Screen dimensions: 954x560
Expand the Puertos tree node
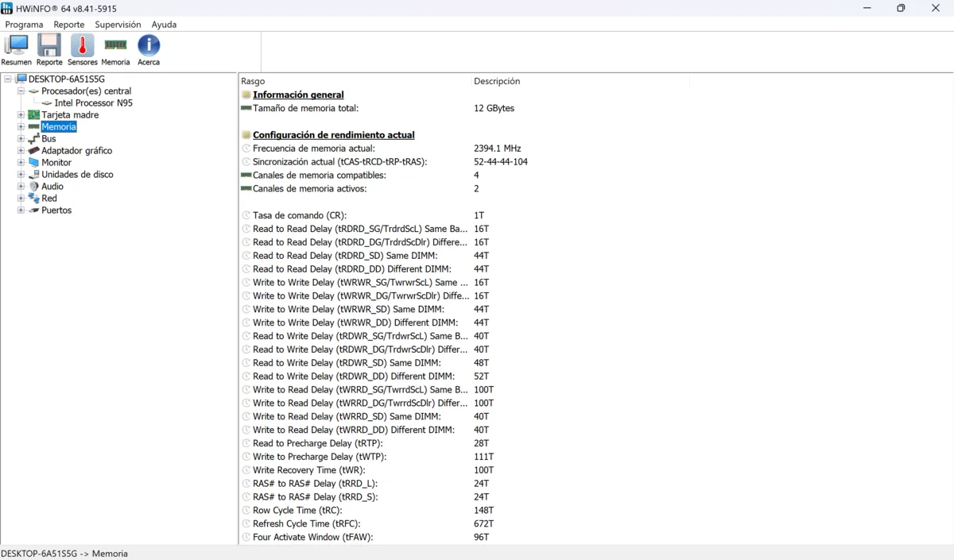tap(21, 210)
